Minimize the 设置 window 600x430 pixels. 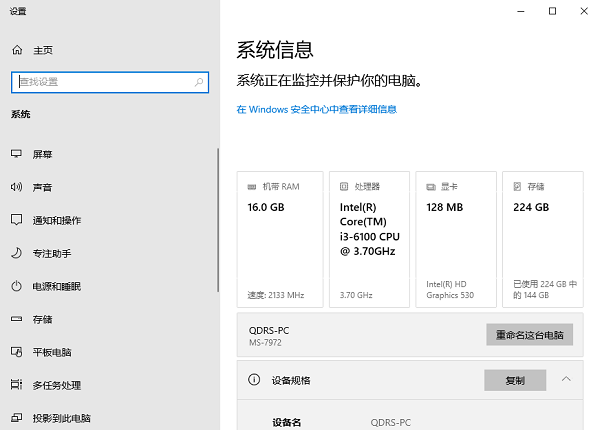click(521, 11)
